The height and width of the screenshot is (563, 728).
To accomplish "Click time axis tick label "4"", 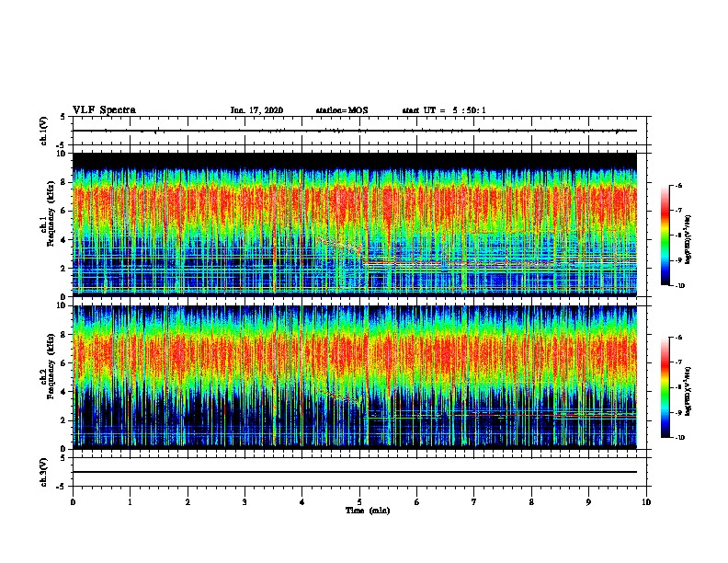I will [x=302, y=502].
